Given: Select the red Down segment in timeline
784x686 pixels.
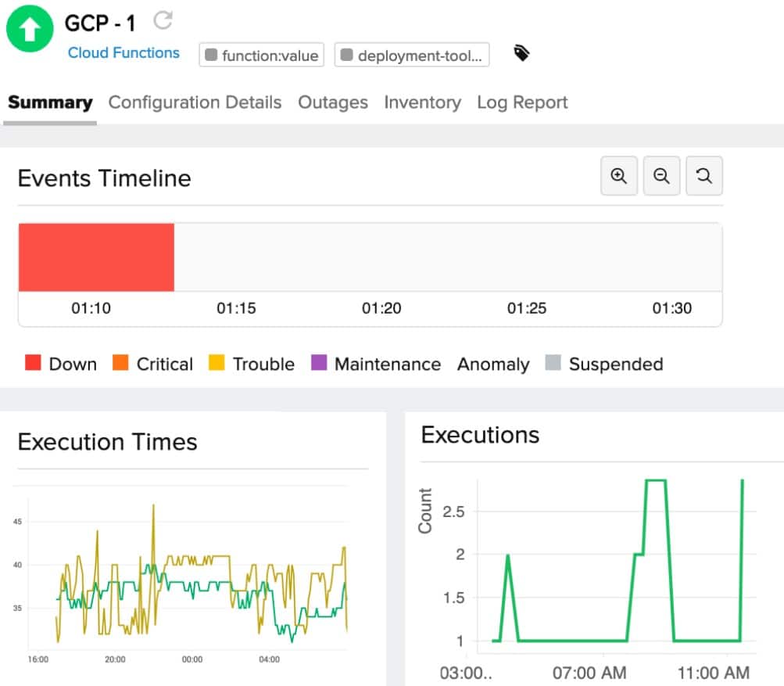Looking at the screenshot, I should 96,257.
